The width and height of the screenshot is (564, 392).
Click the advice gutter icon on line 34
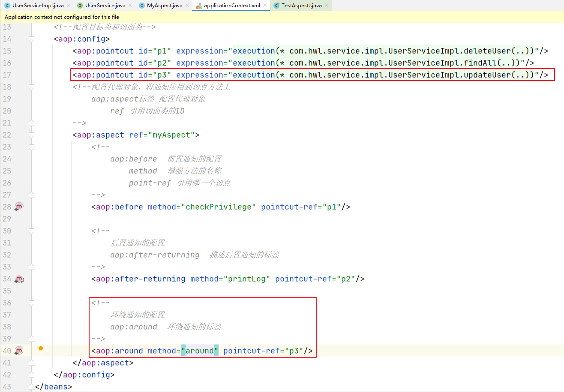coord(19,279)
